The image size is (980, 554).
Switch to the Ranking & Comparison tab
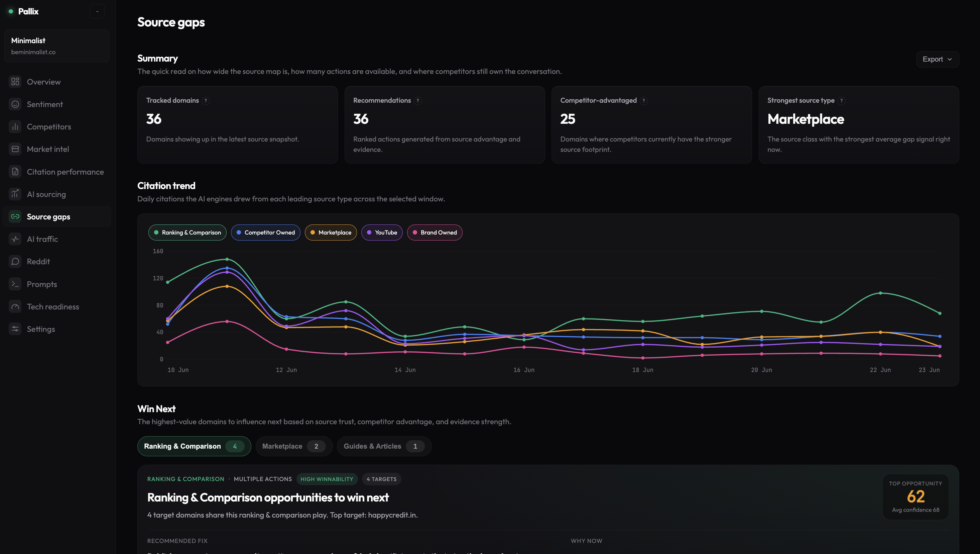click(194, 446)
